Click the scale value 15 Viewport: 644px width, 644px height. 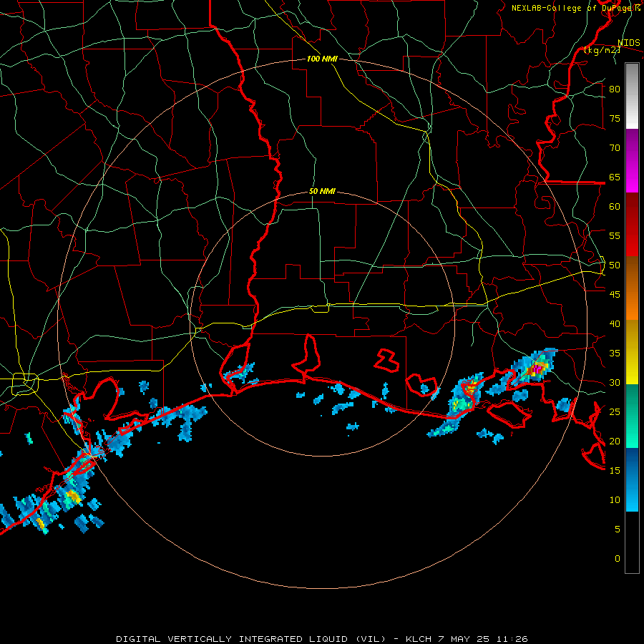click(x=615, y=471)
